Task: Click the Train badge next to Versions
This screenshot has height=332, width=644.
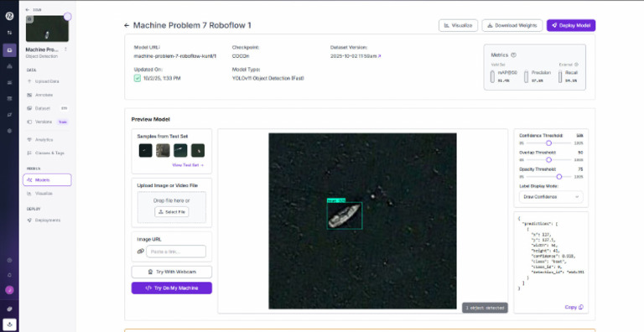Action: [x=63, y=122]
